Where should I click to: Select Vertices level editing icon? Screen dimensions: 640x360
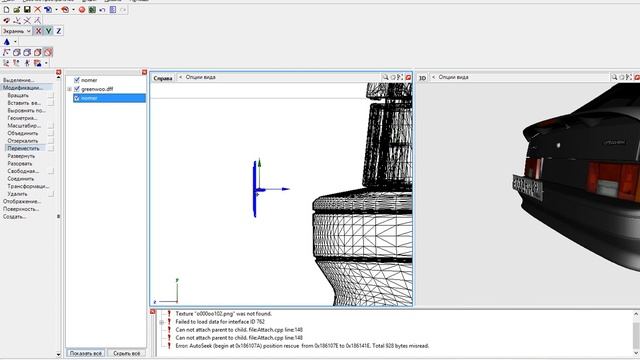click(6, 52)
